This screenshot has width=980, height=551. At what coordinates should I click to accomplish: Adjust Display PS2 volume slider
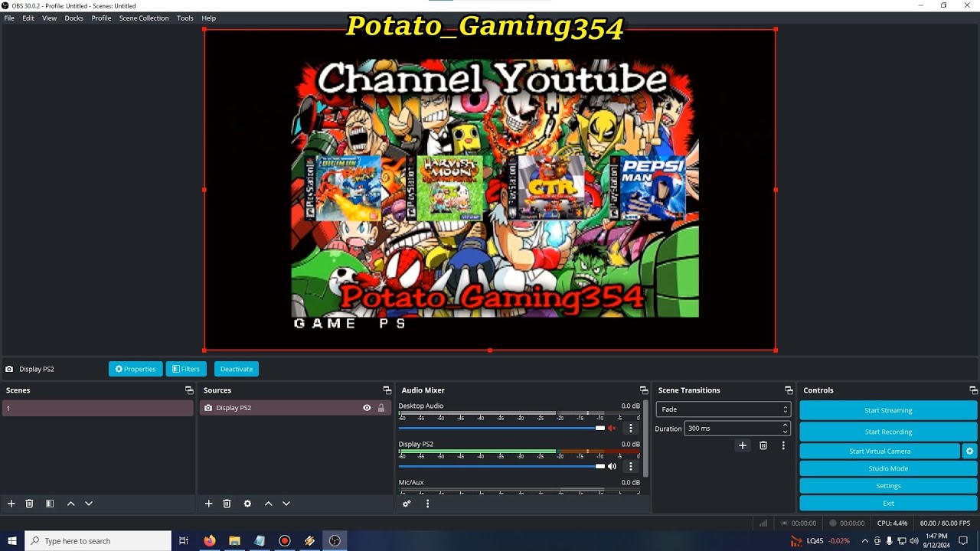coord(501,466)
